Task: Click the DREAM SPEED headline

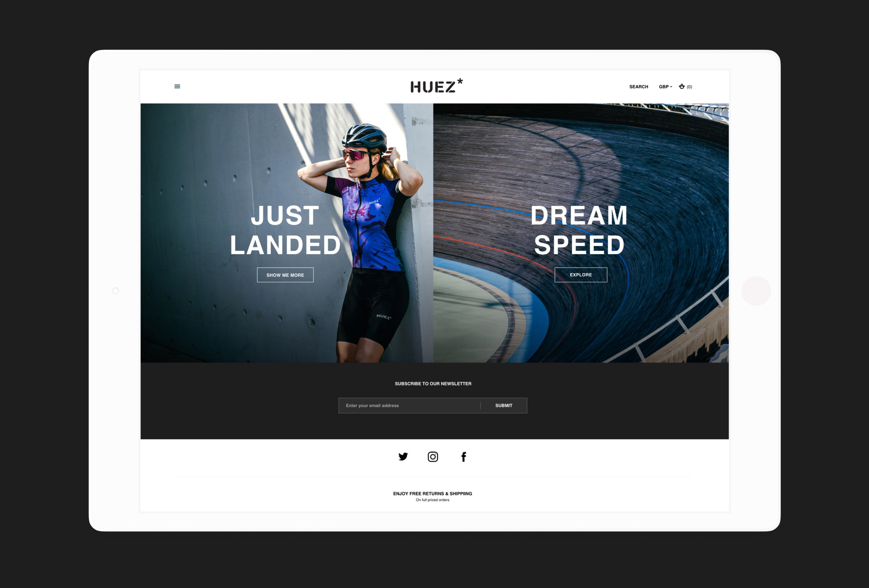Action: [579, 230]
